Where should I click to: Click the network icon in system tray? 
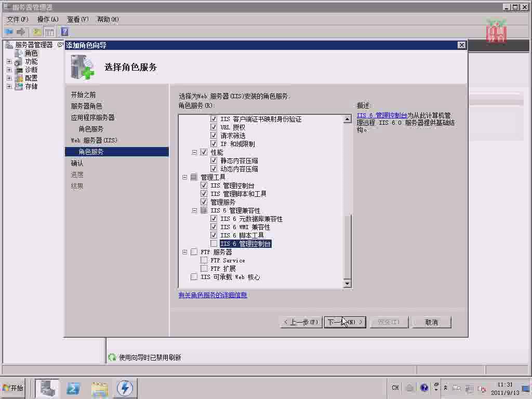click(x=470, y=389)
